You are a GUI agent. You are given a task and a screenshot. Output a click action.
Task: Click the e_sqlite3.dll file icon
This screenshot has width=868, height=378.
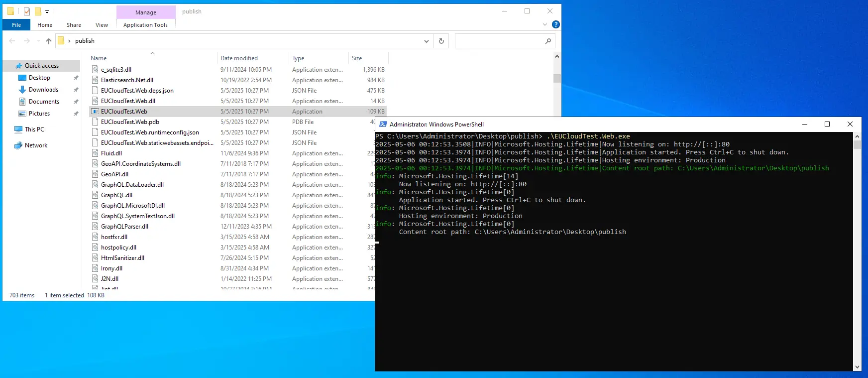(95, 70)
